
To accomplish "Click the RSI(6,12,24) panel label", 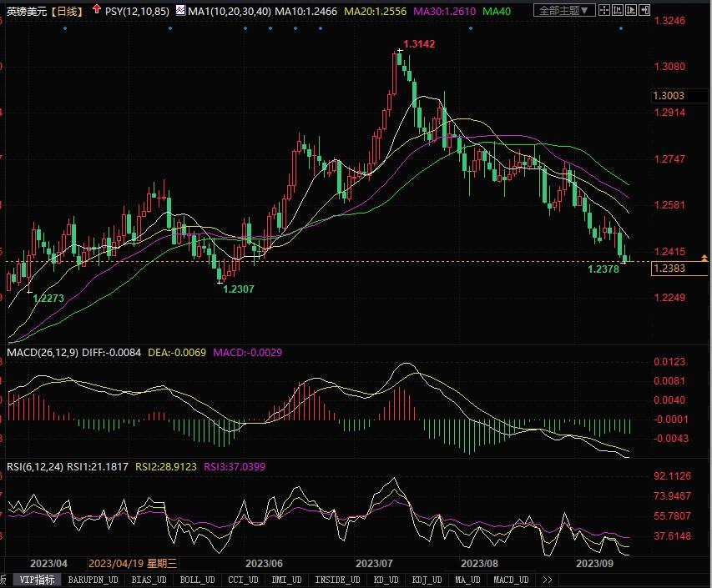I will pyautogui.click(x=35, y=466).
